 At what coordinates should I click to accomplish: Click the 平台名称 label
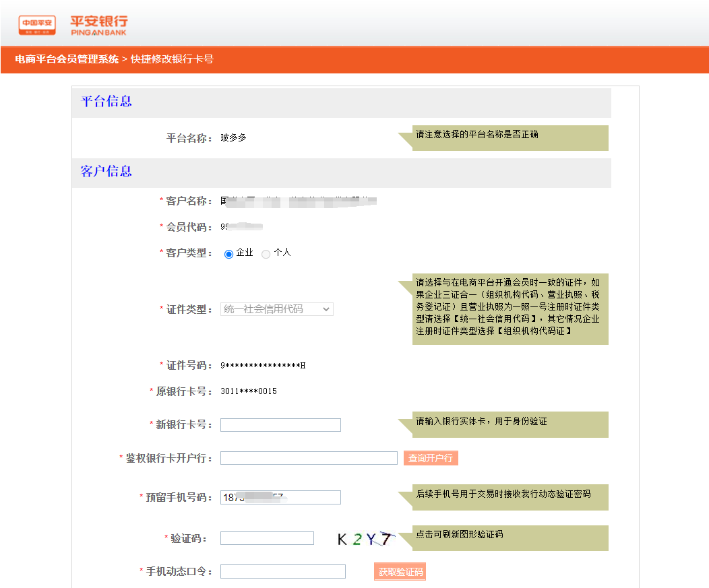pyautogui.click(x=189, y=138)
